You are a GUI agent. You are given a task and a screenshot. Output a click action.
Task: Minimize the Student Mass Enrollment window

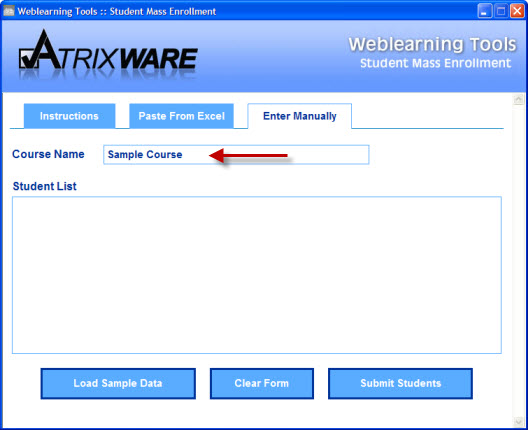pos(485,11)
